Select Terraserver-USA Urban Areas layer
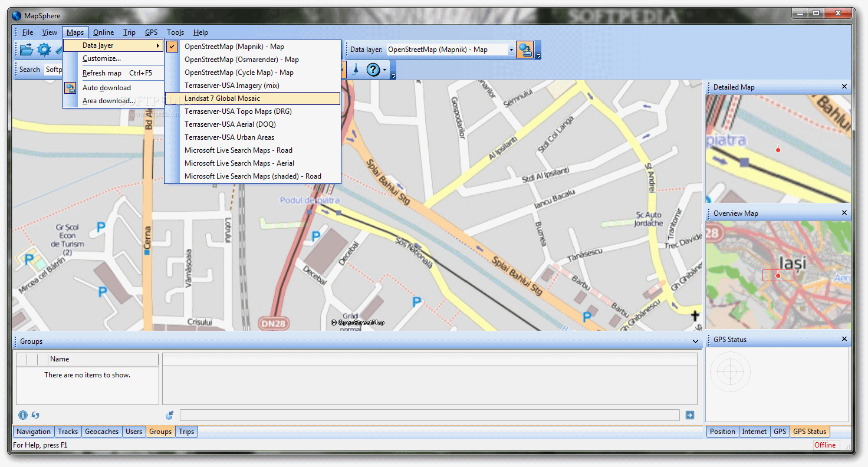 pos(253,137)
